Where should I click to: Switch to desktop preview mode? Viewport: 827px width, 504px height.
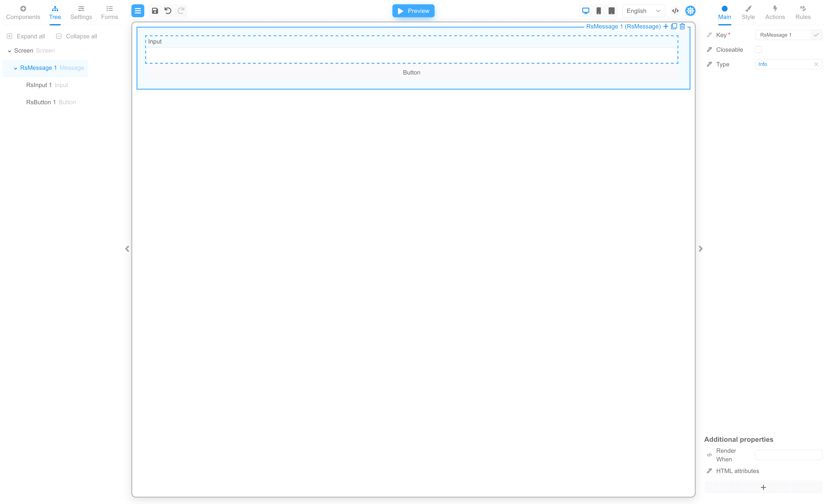(586, 10)
